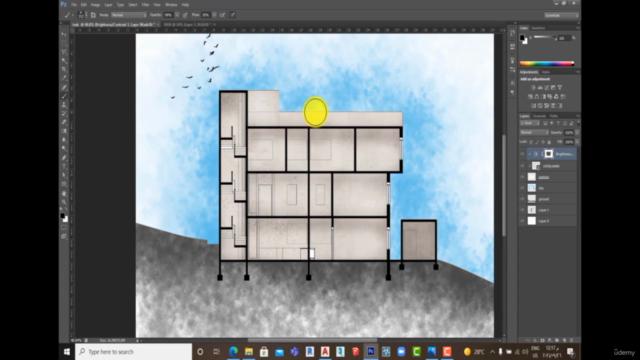Select the Pen tool

pyautogui.click(x=64, y=158)
